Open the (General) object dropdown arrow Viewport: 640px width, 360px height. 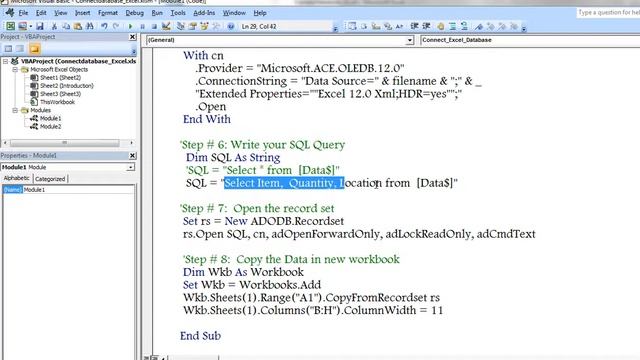409,40
